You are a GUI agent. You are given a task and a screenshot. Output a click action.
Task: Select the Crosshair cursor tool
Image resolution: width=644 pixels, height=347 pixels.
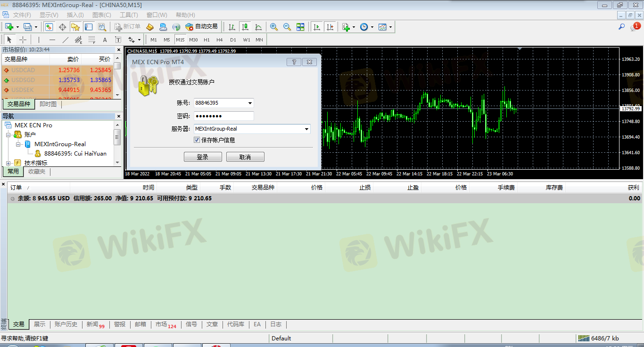click(23, 40)
